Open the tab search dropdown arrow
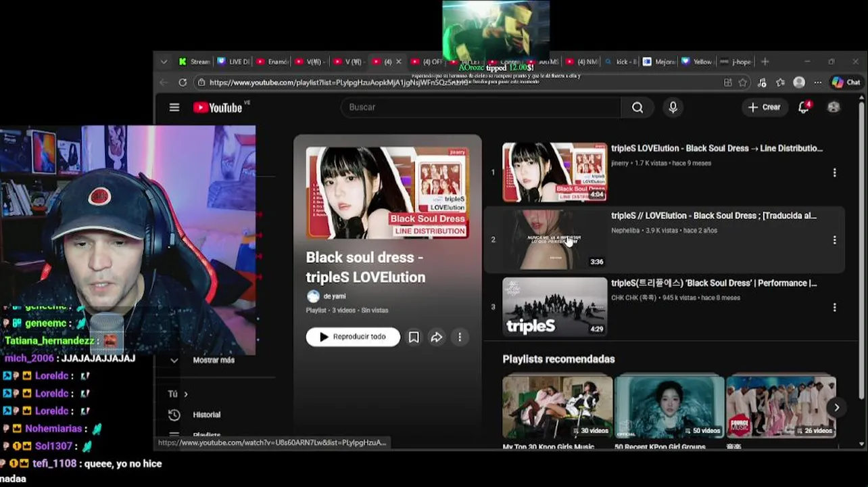This screenshot has height=487, width=868. [164, 62]
